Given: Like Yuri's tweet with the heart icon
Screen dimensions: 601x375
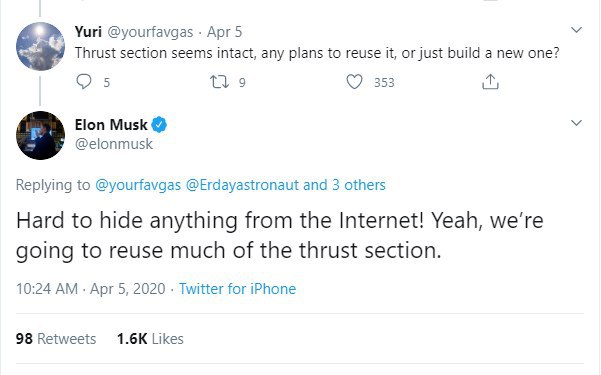Looking at the screenshot, I should [354, 82].
